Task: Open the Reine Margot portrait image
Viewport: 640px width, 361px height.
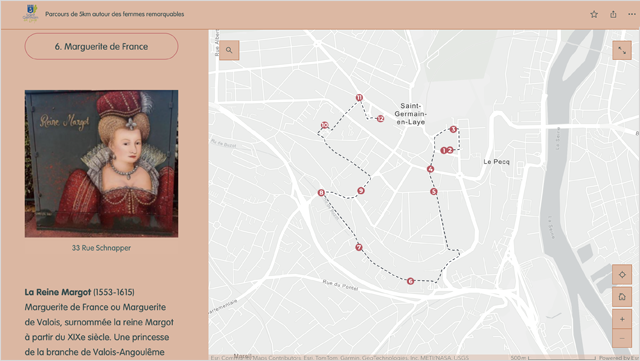Action: pyautogui.click(x=101, y=164)
